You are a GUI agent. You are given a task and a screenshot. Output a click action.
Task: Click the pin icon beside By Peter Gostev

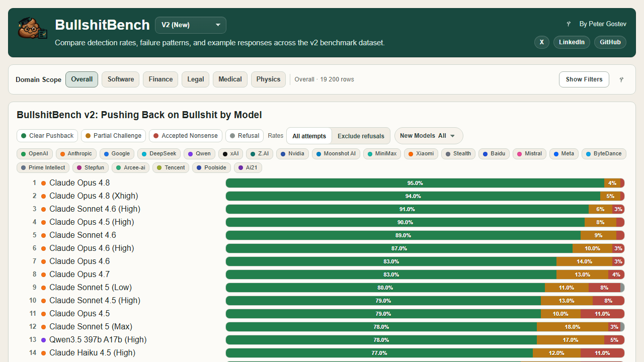[x=569, y=24]
